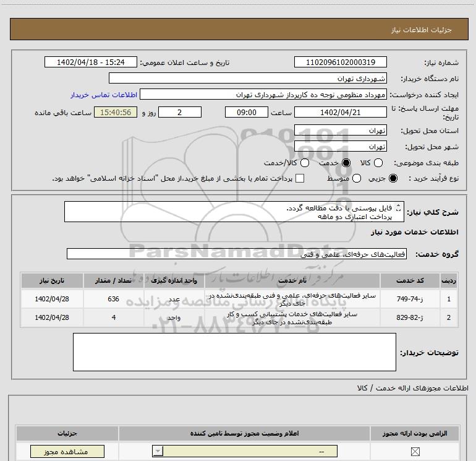Click the کد خدمت column header
The width and height of the screenshot is (476, 461).
(x=410, y=280)
